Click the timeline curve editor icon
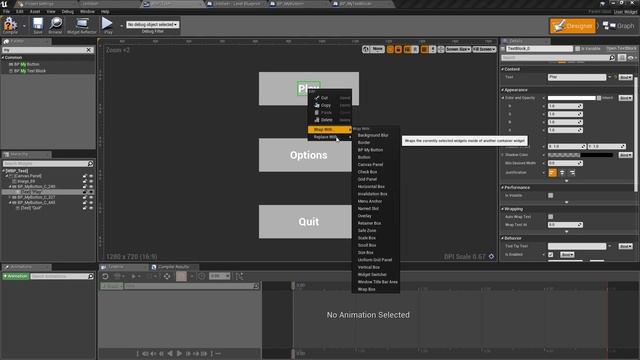The height and width of the screenshot is (360, 640). (x=239, y=276)
